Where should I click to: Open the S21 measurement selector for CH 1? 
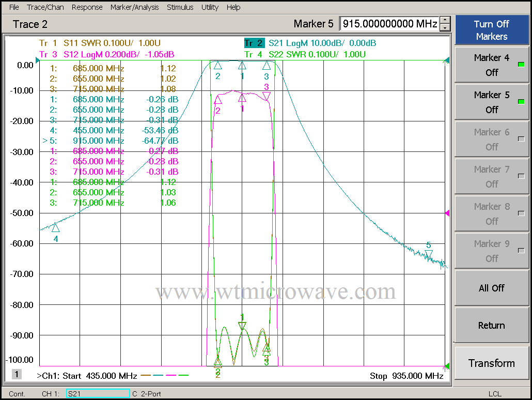[98, 393]
